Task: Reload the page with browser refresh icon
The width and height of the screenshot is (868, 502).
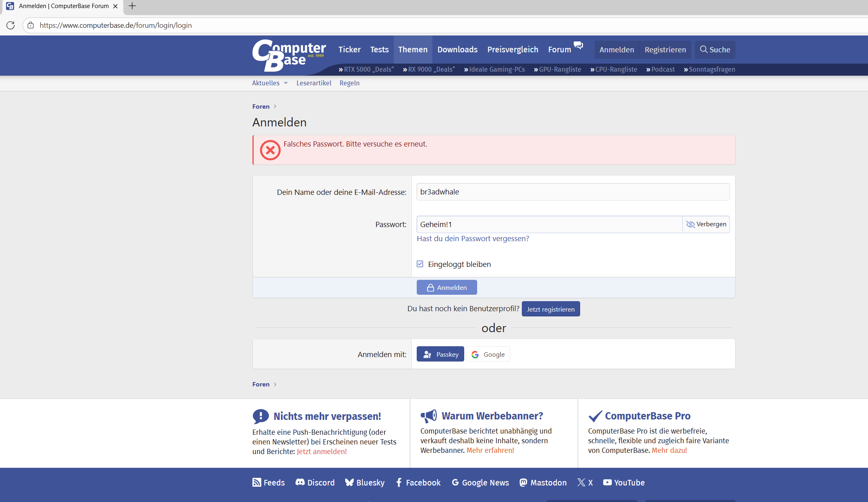Action: pyautogui.click(x=10, y=25)
